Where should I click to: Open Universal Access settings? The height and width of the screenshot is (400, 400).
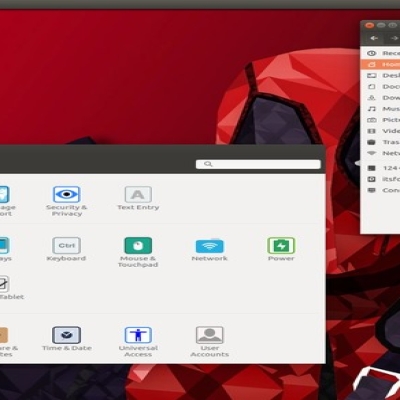(x=138, y=342)
